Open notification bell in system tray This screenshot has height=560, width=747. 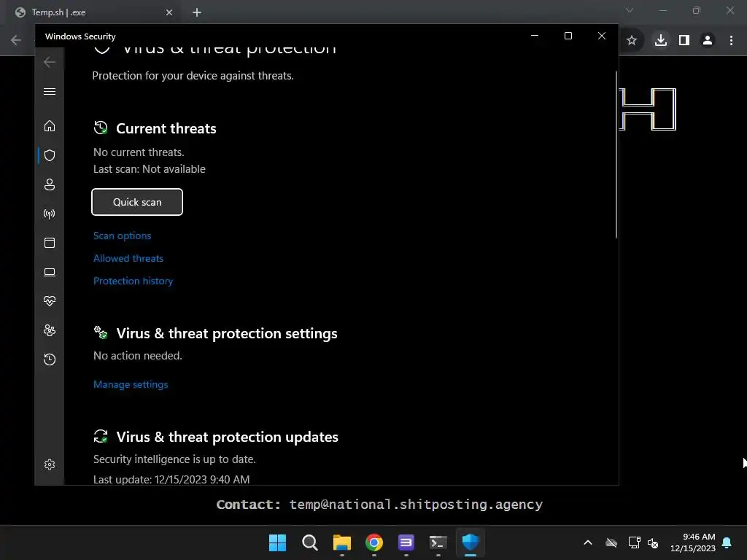(x=727, y=542)
